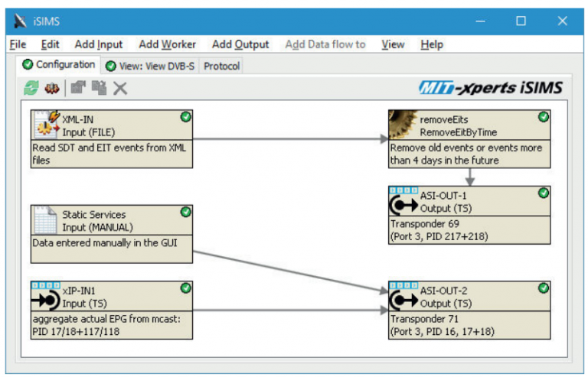588x377 pixels.
Task: Open the Add Input menu
Action: pyautogui.click(x=98, y=44)
